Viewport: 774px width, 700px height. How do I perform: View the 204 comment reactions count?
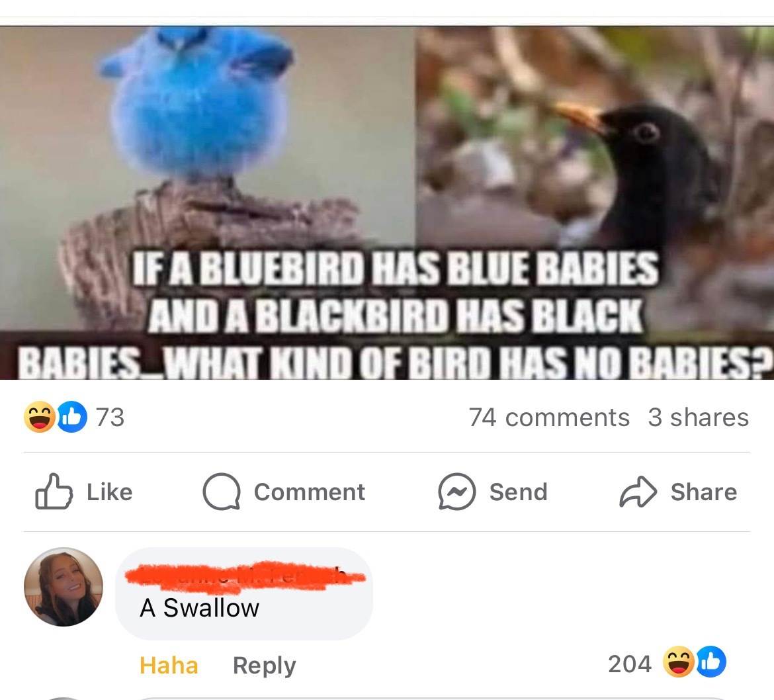(629, 664)
